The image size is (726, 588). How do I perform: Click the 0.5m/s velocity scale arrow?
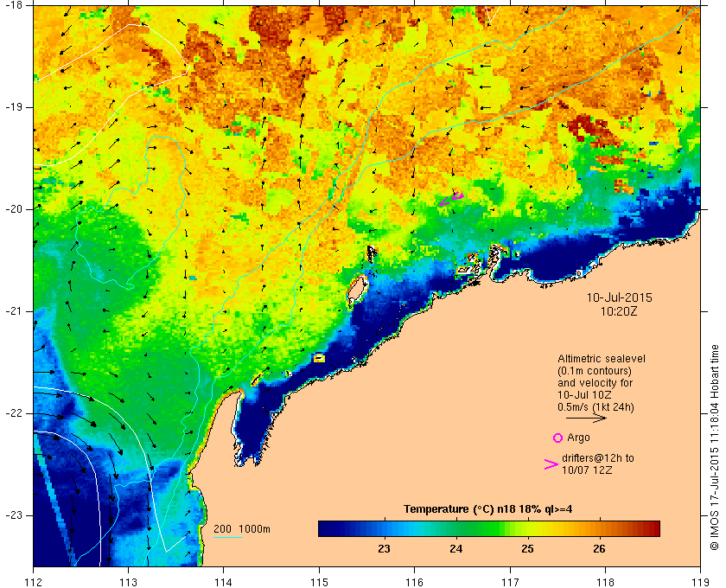point(586,418)
